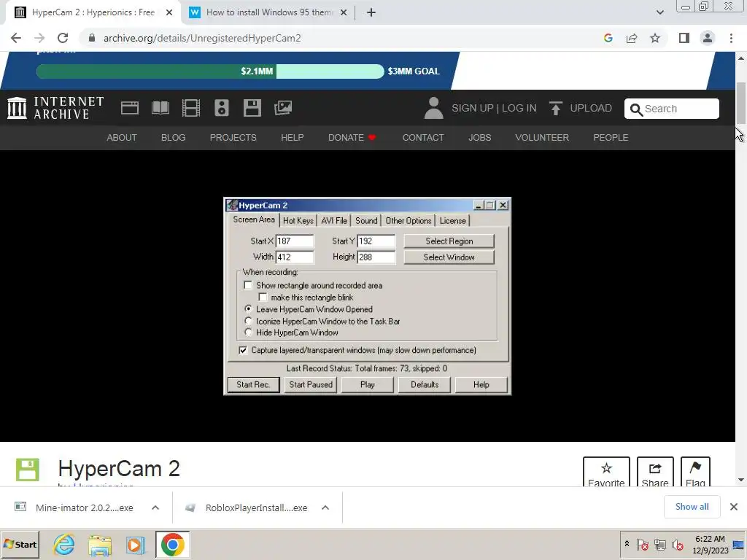This screenshot has height=560, width=747.
Task: Close the downloads bar
Action: click(734, 507)
